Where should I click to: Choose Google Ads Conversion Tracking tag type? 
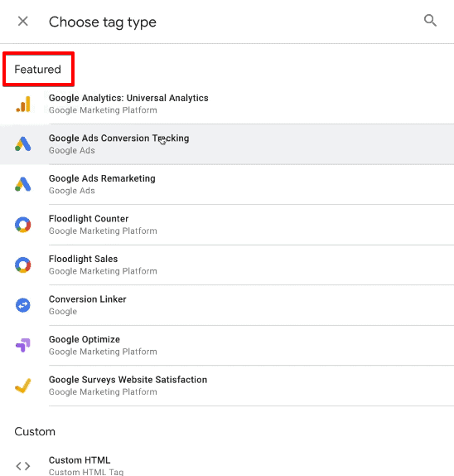coord(227,144)
